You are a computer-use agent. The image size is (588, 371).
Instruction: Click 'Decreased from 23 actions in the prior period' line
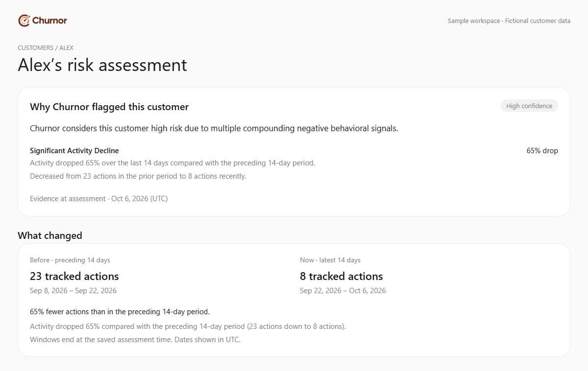tap(138, 176)
